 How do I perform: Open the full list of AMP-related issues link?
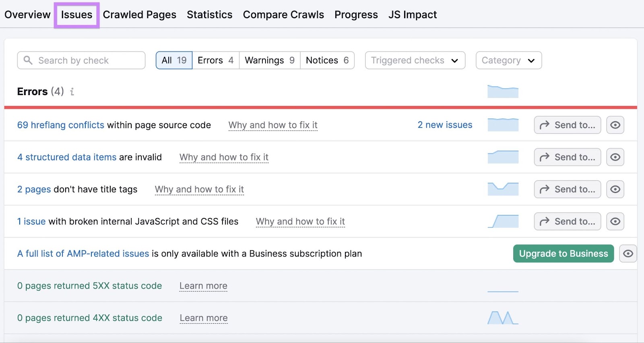[x=83, y=254]
